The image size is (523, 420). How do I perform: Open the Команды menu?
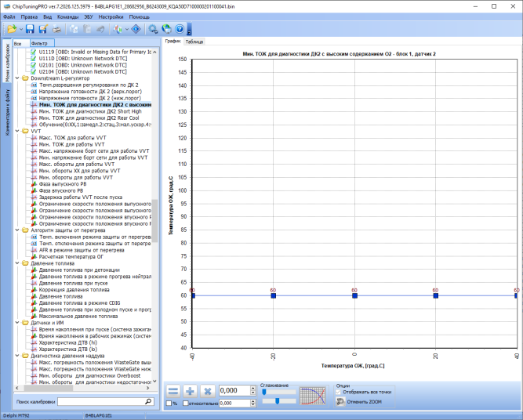coord(67,16)
